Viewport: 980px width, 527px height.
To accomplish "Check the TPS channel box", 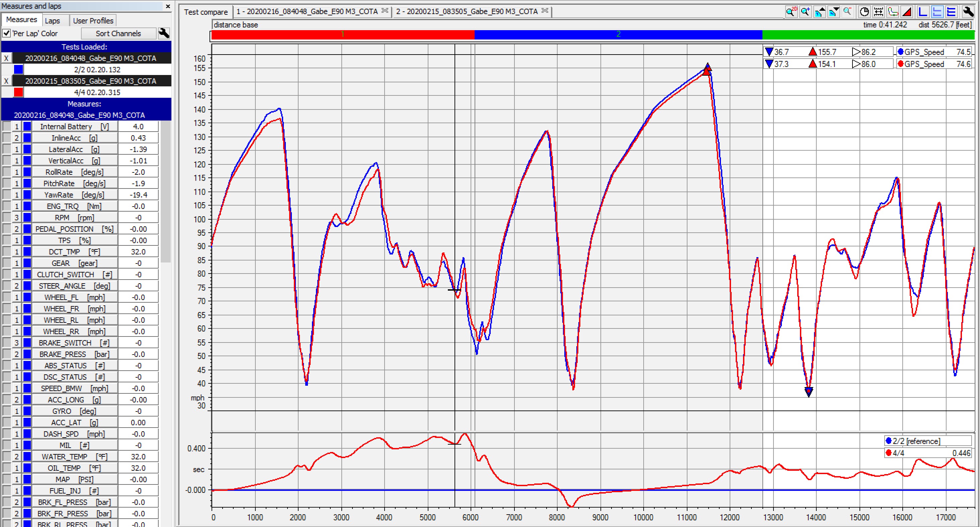I will pyautogui.click(x=6, y=240).
